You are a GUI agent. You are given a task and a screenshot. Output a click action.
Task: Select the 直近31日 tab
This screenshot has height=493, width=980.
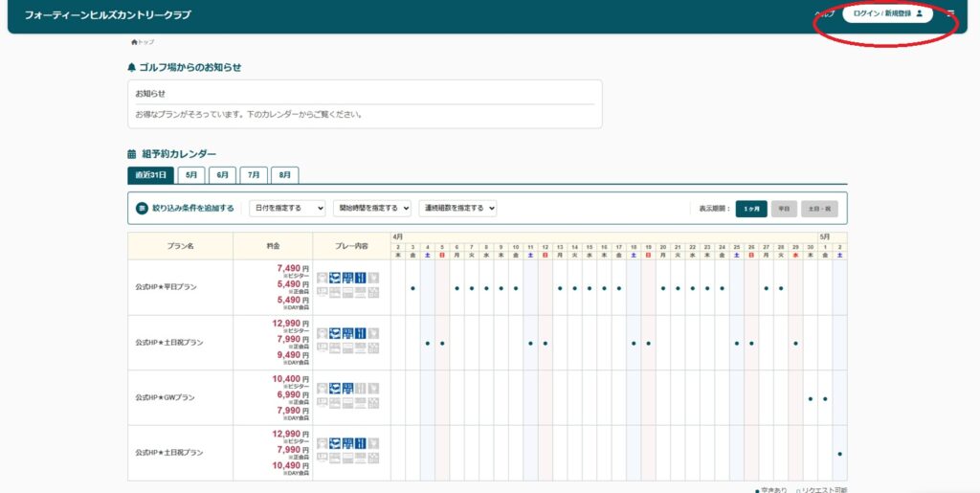tap(151, 175)
